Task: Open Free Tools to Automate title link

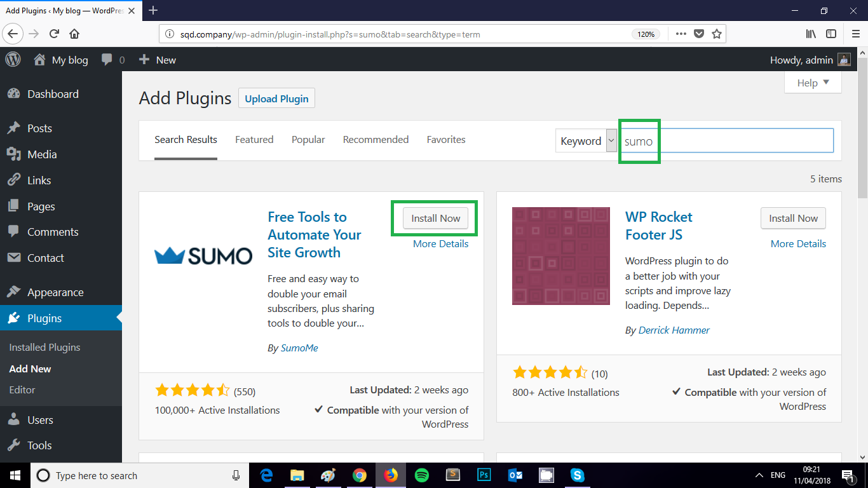Action: pos(315,234)
